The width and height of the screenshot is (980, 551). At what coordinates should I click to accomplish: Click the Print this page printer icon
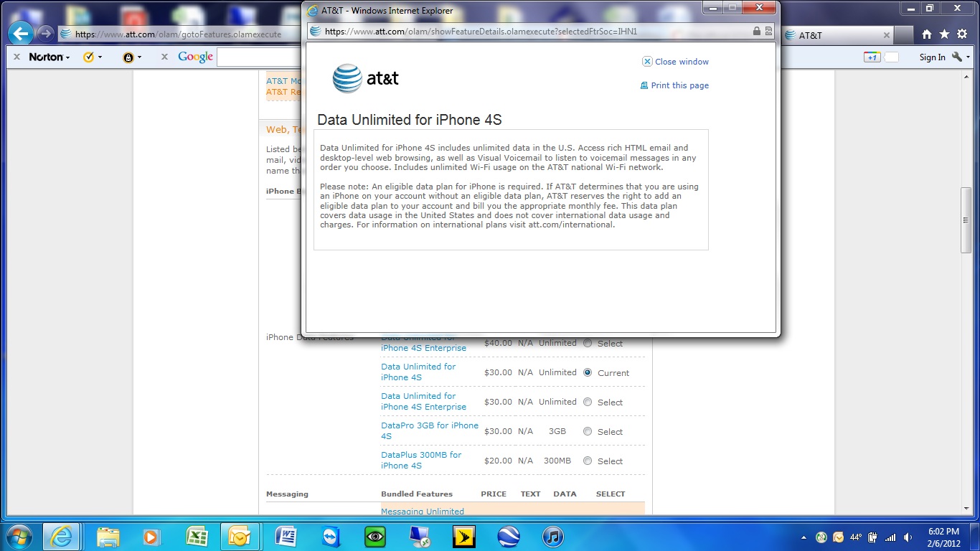click(644, 85)
